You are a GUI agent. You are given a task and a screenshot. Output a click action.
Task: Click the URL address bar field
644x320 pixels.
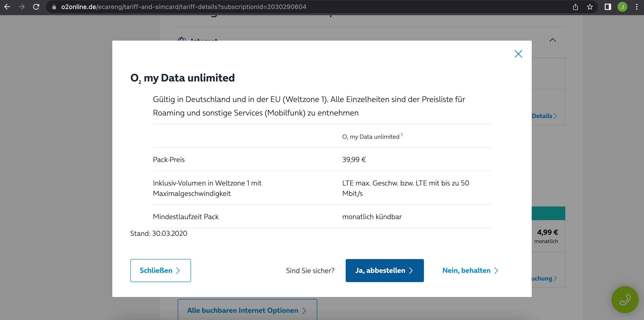pos(300,7)
